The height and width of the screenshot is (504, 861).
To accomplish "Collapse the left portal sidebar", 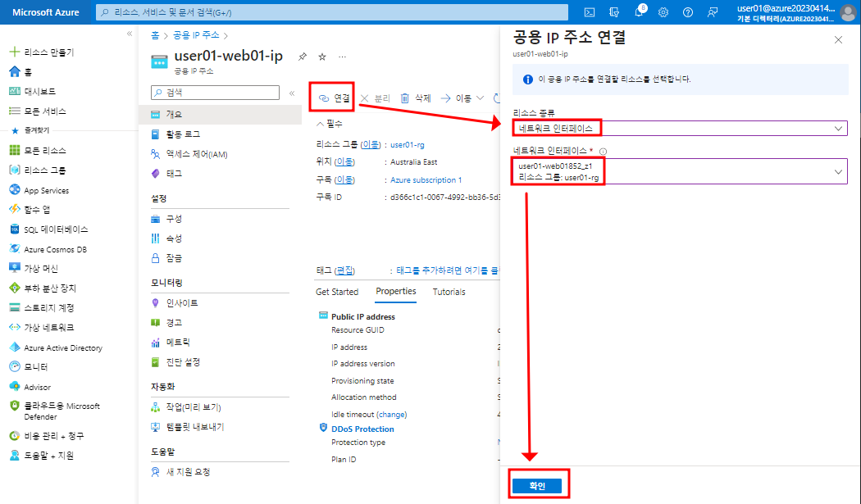I will pos(130,34).
